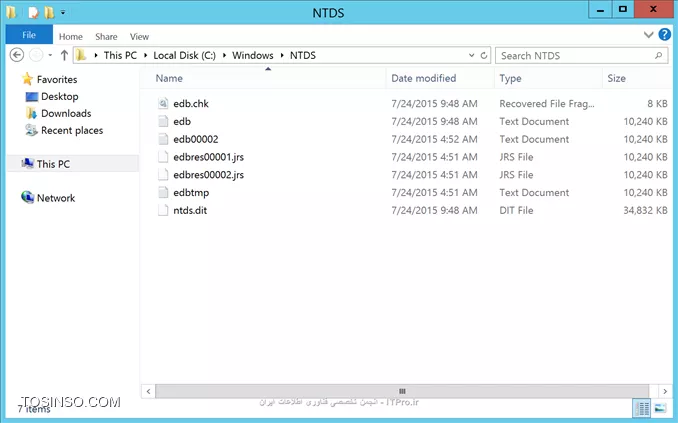Select Network in the navigation pane
This screenshot has height=423, width=678.
(56, 198)
